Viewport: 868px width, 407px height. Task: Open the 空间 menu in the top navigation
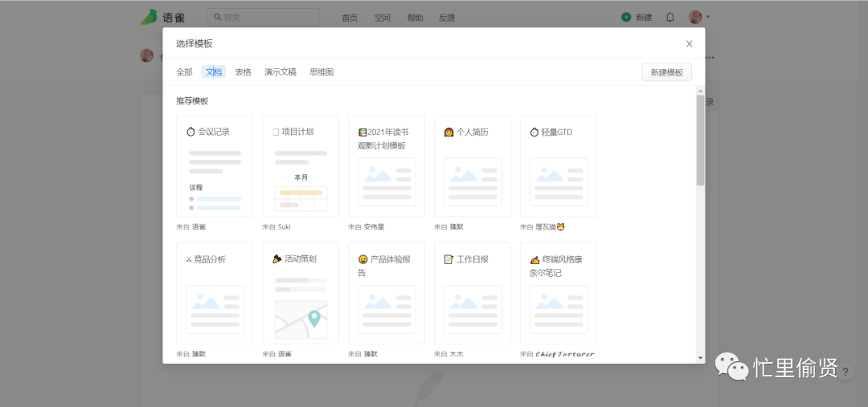click(382, 18)
